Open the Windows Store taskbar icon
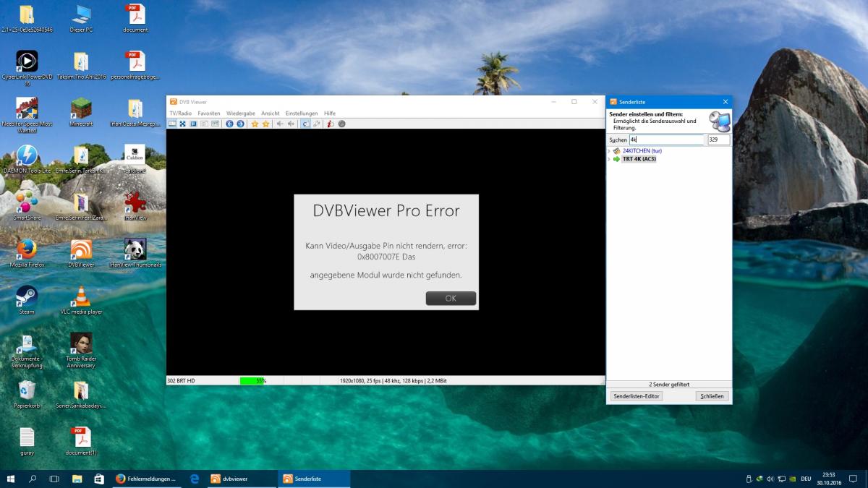Image resolution: width=868 pixels, height=488 pixels. 99,479
